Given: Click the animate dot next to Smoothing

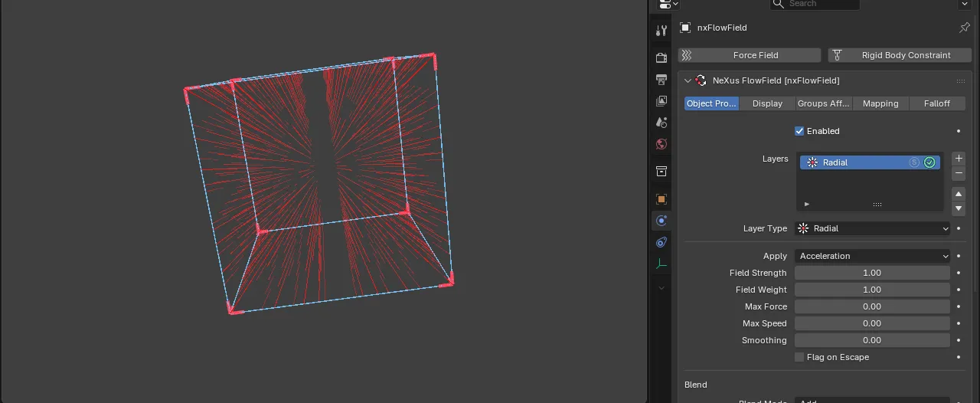Looking at the screenshot, I should point(959,340).
